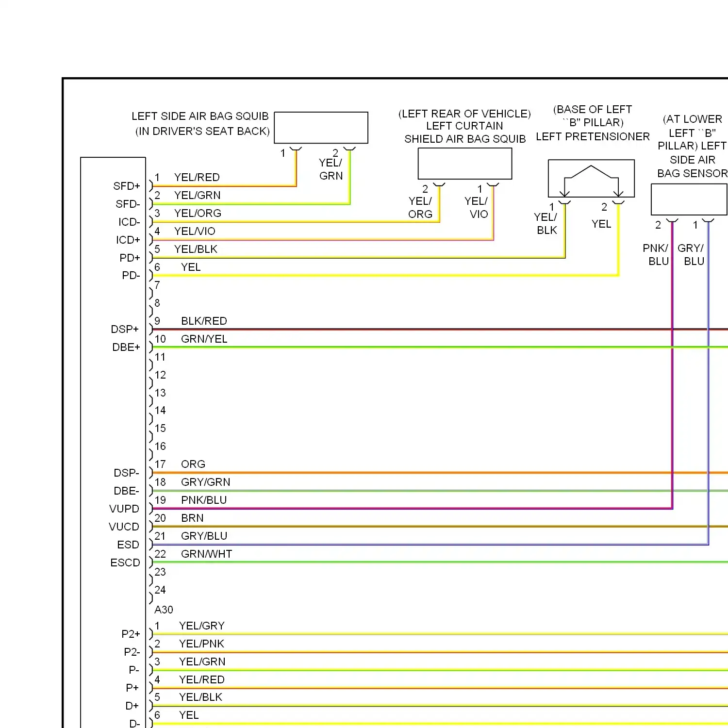Select the YEL label under pretensioner pin 2

(x=601, y=224)
